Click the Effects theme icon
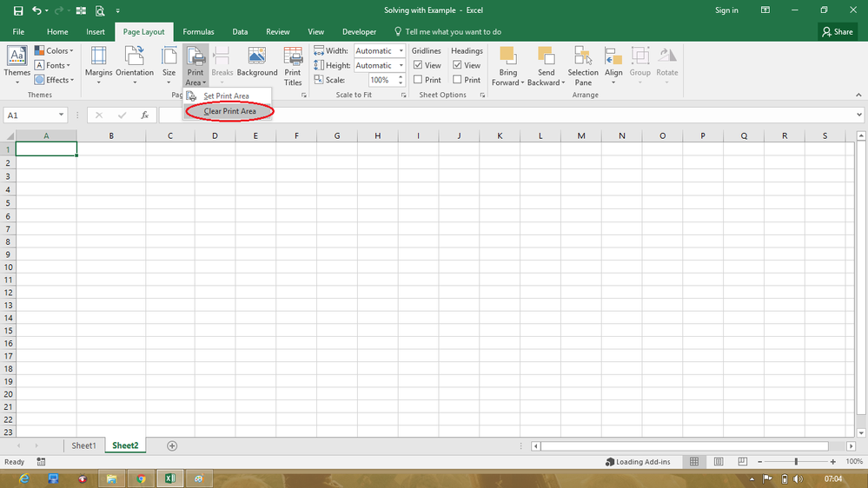Screen dimensions: 868x488 click(39, 80)
